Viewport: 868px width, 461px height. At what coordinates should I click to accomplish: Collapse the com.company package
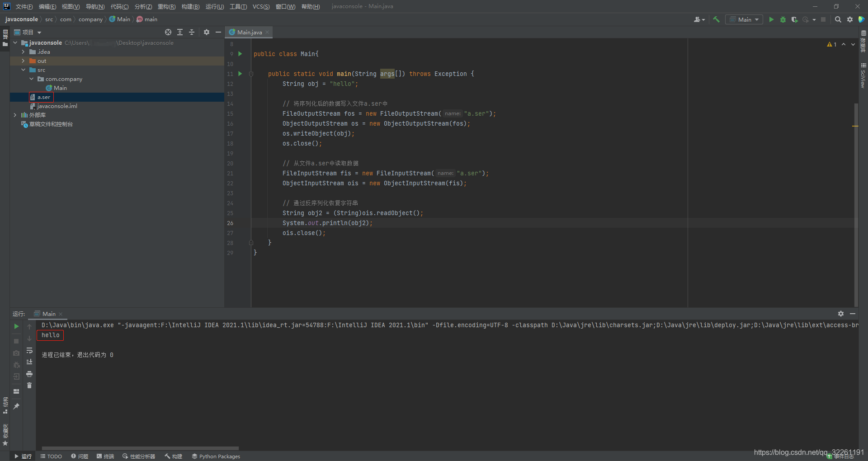(31, 79)
